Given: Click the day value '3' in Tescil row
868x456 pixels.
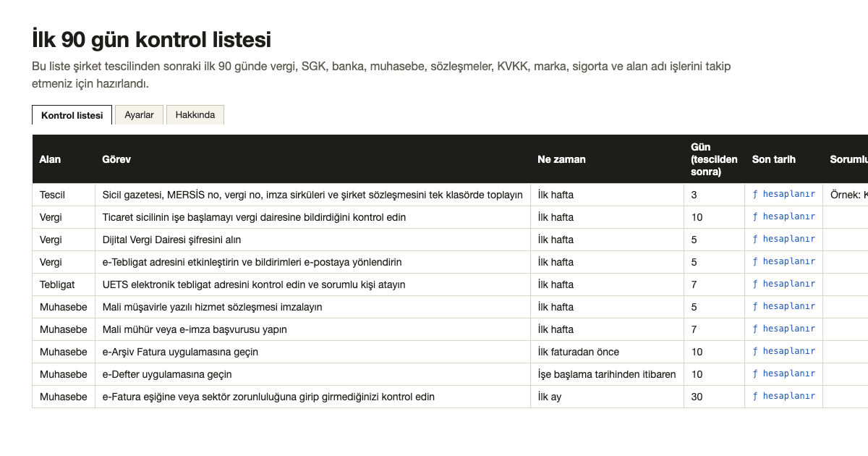Looking at the screenshot, I should point(715,195).
